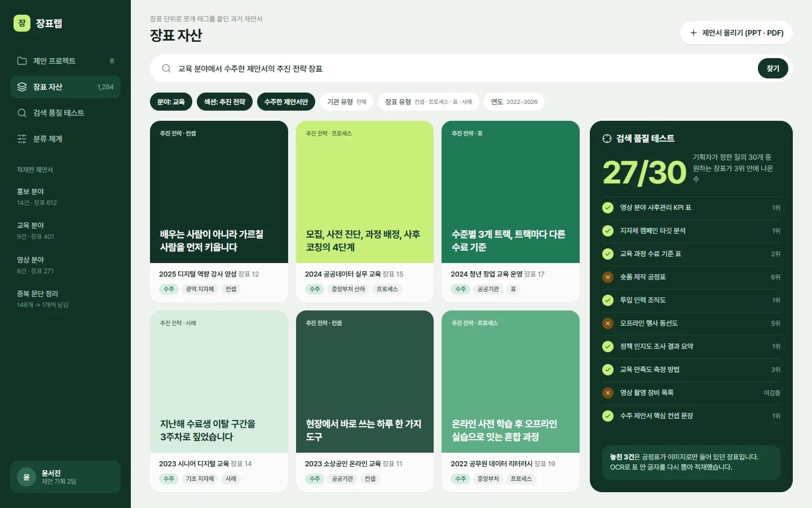Open the 지난해 수료생 이탈 구간 slide card
The image size is (812, 508).
219,401
